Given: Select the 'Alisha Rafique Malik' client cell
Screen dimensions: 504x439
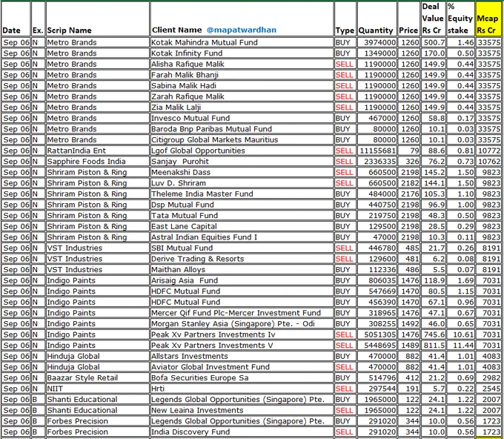Looking at the screenshot, I should tap(242, 64).
